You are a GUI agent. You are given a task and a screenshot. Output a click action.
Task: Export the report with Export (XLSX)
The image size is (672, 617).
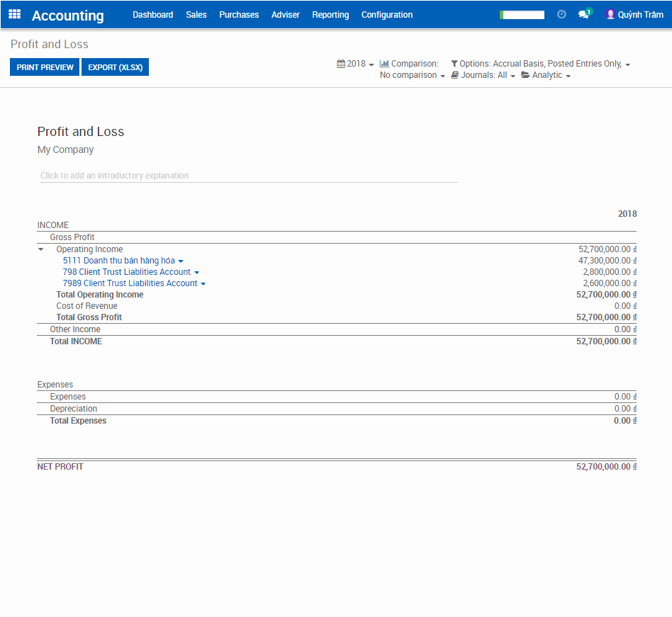[115, 67]
